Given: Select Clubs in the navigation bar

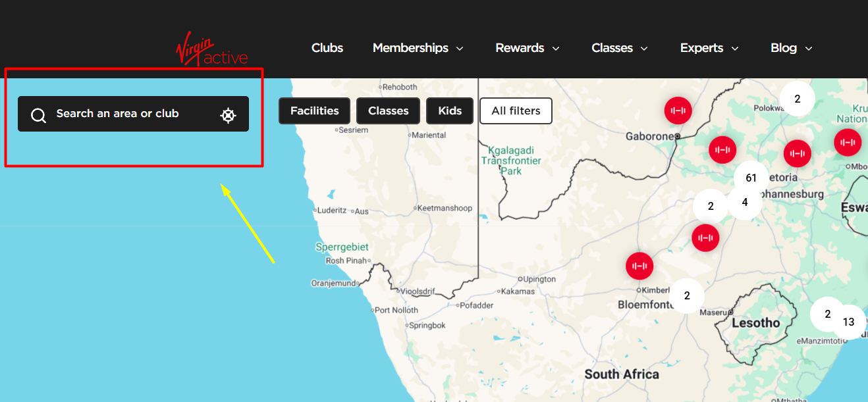Looking at the screenshot, I should coord(327,48).
